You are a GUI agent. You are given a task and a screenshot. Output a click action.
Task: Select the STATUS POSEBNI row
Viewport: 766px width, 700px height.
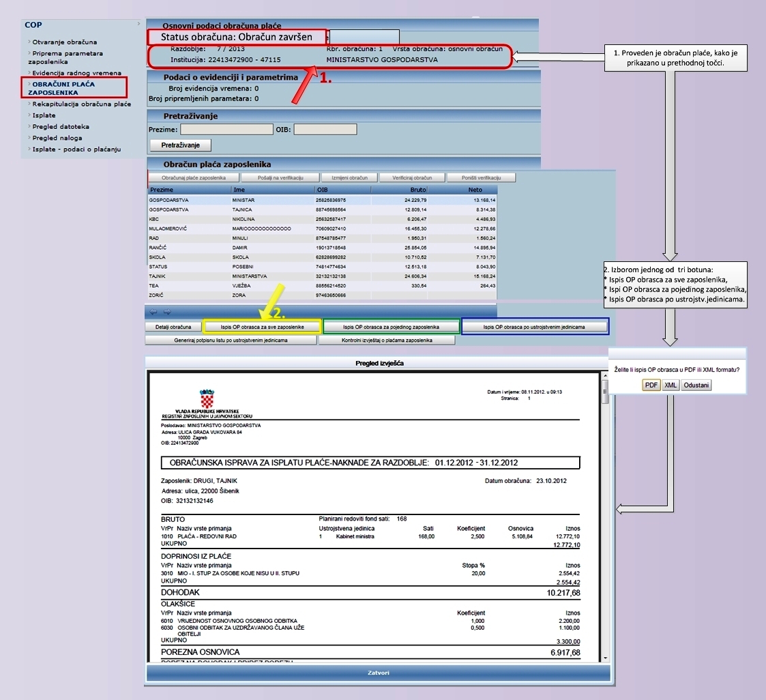tap(323, 267)
